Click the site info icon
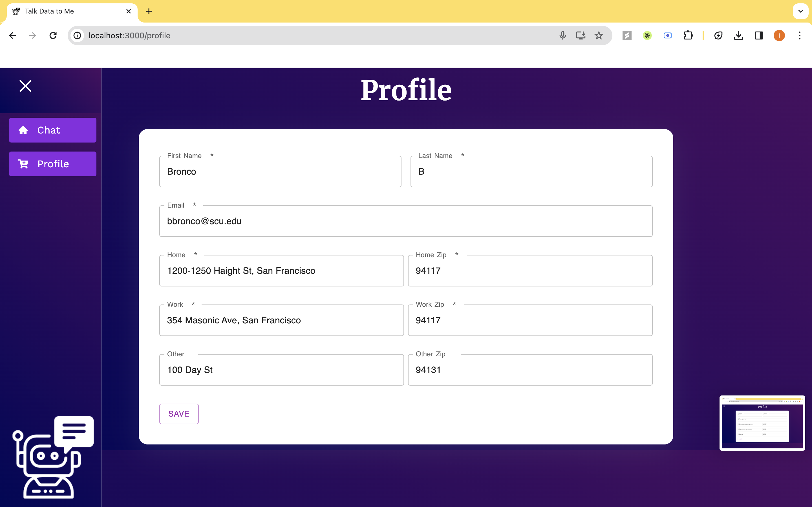 [78, 35]
